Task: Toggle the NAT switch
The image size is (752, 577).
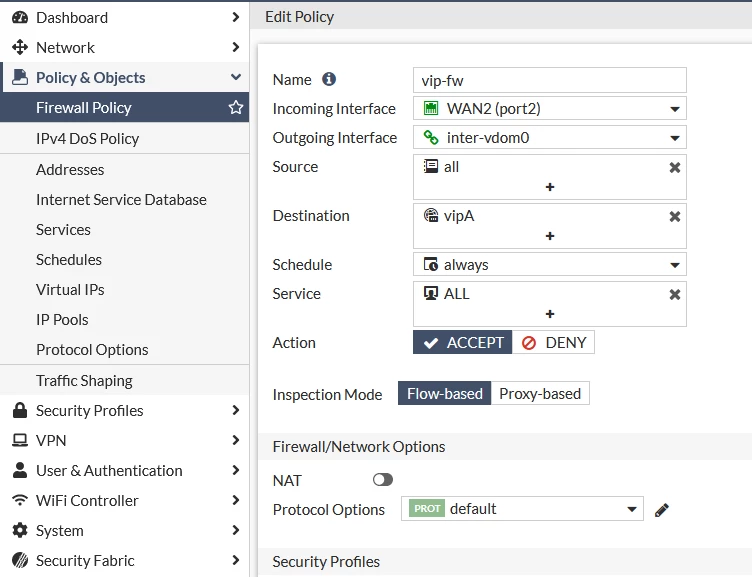Action: pos(383,480)
